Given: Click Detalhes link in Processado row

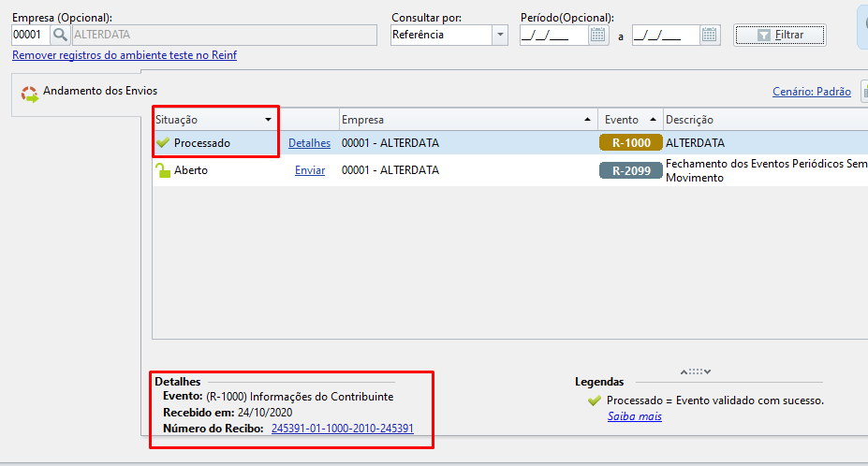Looking at the screenshot, I should [309, 143].
